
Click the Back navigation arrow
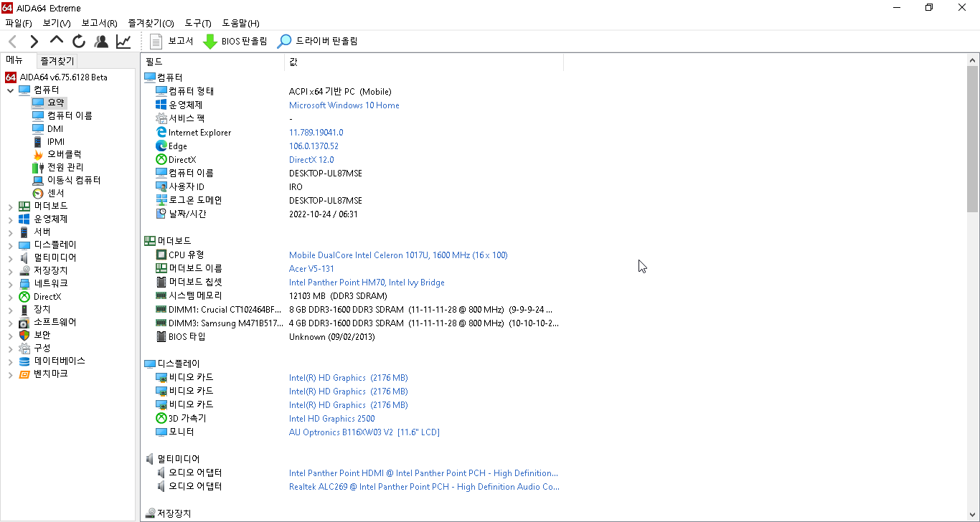pos(12,42)
